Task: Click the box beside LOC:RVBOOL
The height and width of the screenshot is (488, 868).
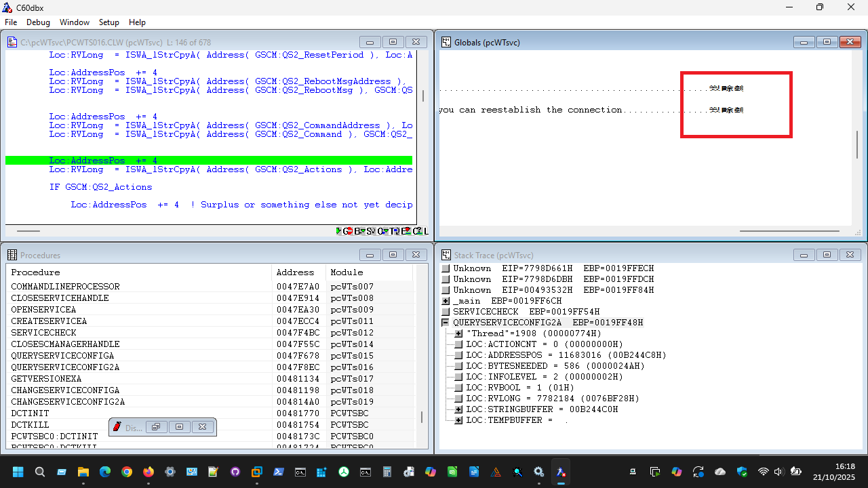Action: click(458, 388)
